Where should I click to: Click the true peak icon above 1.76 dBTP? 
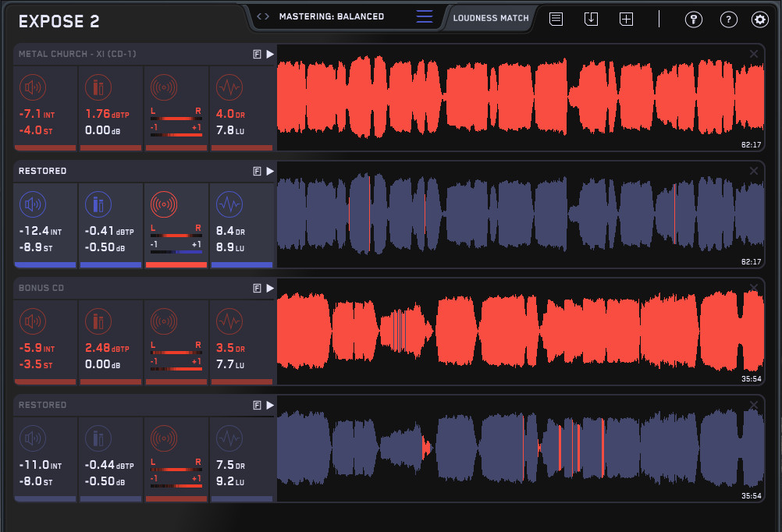coord(98,87)
